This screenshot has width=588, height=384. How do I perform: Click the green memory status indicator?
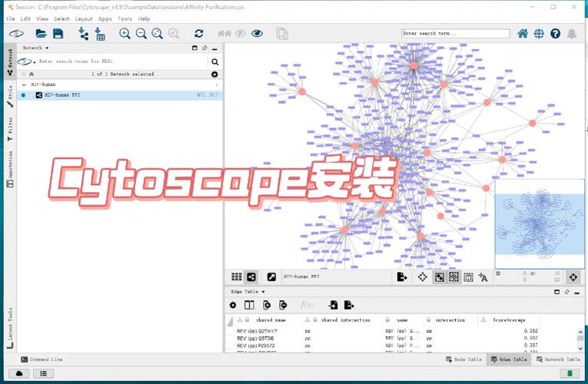coord(570,373)
